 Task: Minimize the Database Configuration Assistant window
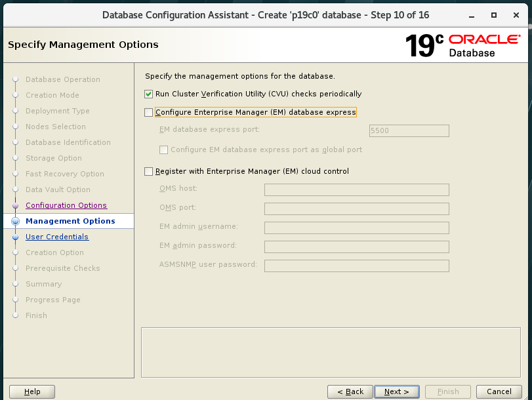pos(472,15)
